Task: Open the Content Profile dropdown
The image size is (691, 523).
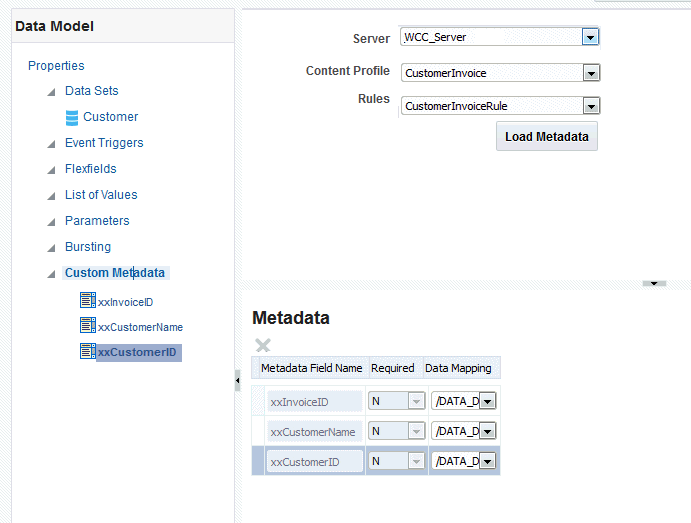Action: [x=591, y=73]
